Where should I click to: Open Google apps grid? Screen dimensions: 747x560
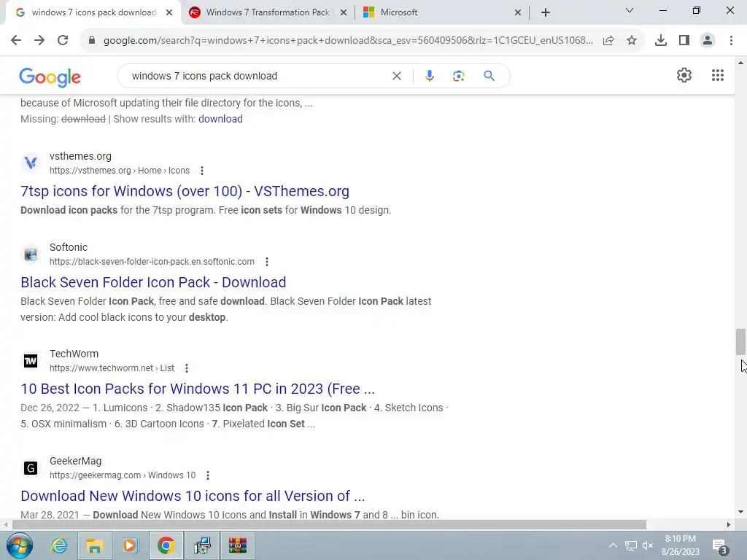click(x=718, y=75)
